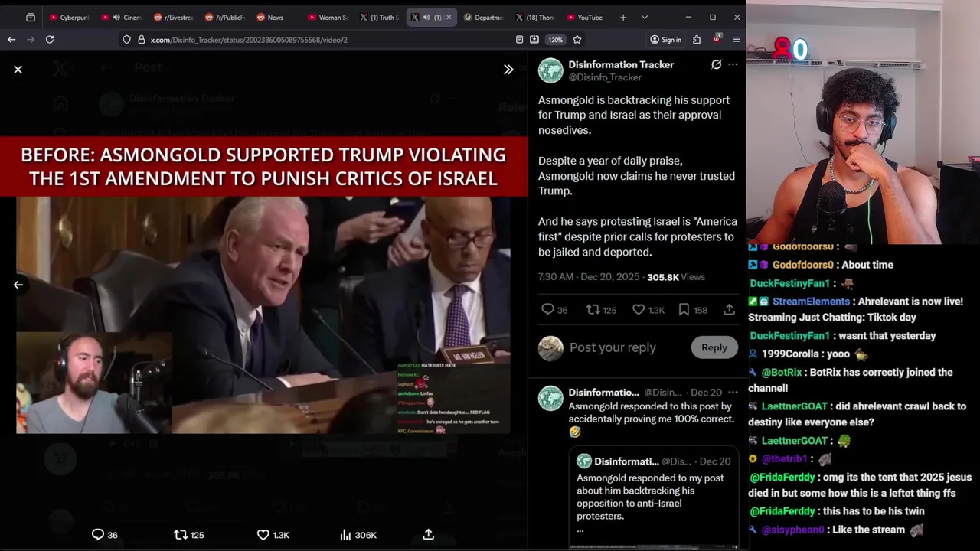Switch to the News browser tab
Image resolution: width=980 pixels, height=551 pixels.
275,17
